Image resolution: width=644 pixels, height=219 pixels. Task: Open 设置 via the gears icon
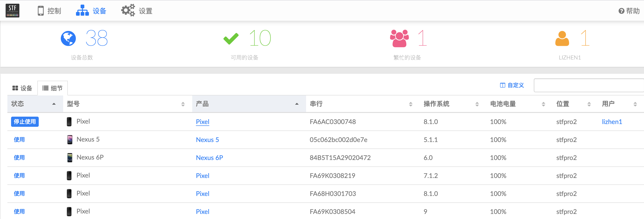pyautogui.click(x=127, y=10)
